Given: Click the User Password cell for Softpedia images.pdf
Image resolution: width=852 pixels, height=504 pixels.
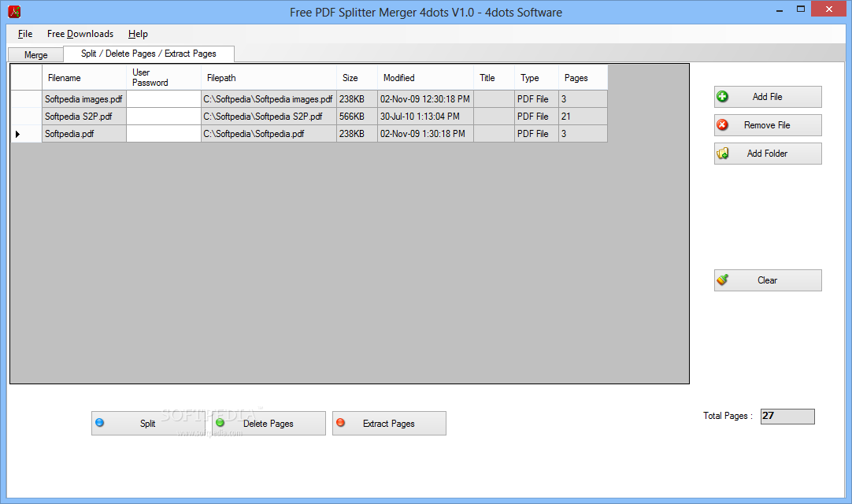Looking at the screenshot, I should (164, 99).
